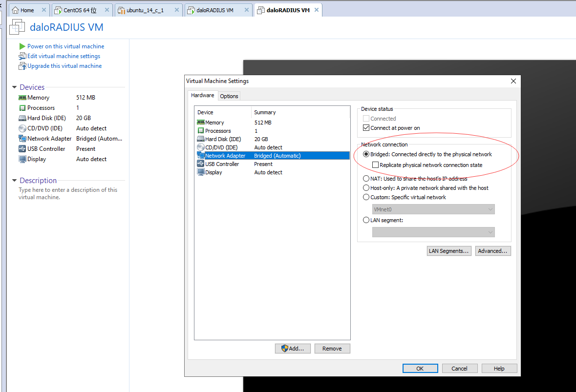
Task: Collapse the Description section
Action: pos(15,181)
